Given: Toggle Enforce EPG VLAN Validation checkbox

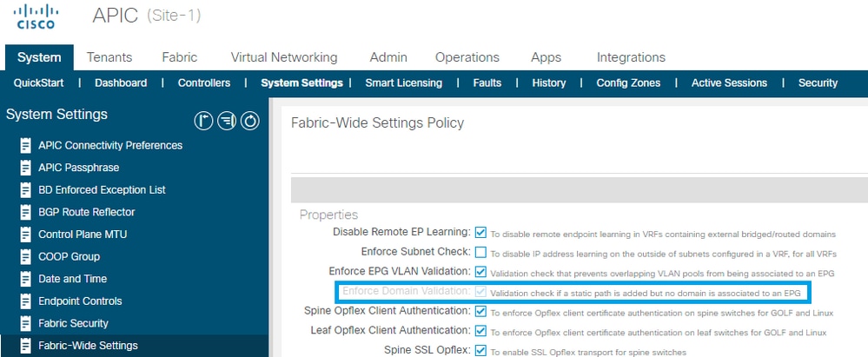Looking at the screenshot, I should [x=480, y=273].
